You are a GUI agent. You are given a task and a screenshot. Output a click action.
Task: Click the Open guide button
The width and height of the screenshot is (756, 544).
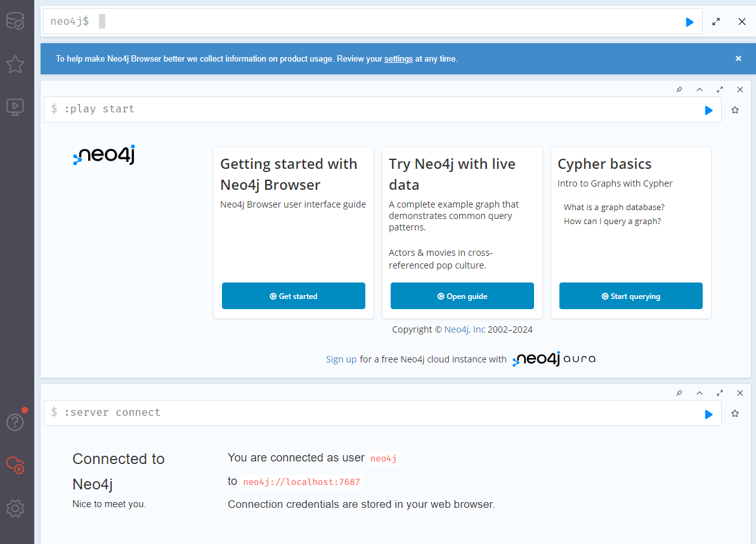(462, 296)
